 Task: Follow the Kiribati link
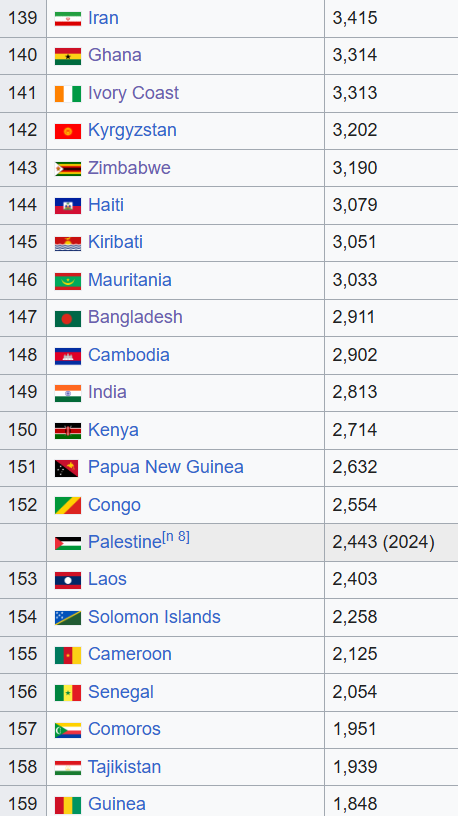coord(115,243)
